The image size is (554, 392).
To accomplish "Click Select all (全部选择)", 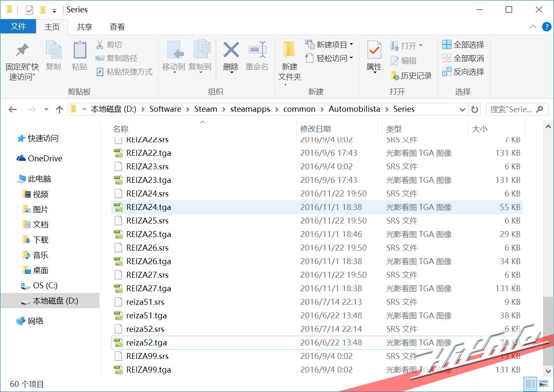I will tap(463, 44).
